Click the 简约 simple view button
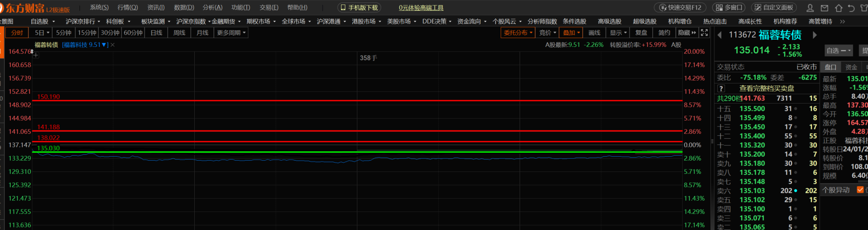This screenshot has height=230, width=868. [664, 33]
